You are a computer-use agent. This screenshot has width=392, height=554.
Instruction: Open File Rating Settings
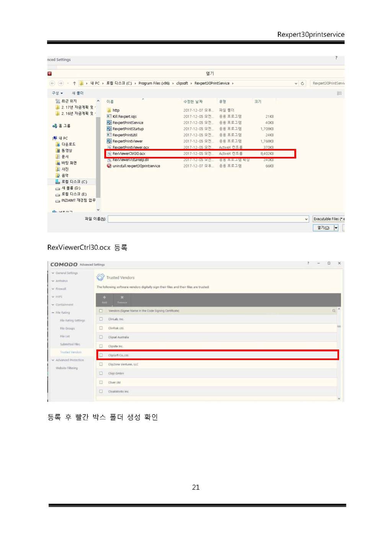[72, 320]
